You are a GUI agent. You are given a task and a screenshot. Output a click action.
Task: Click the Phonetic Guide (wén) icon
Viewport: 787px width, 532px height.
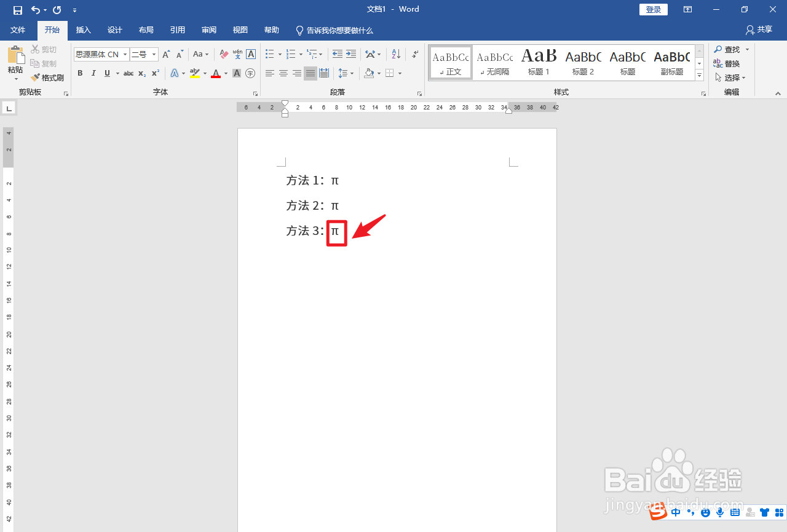[x=237, y=55]
